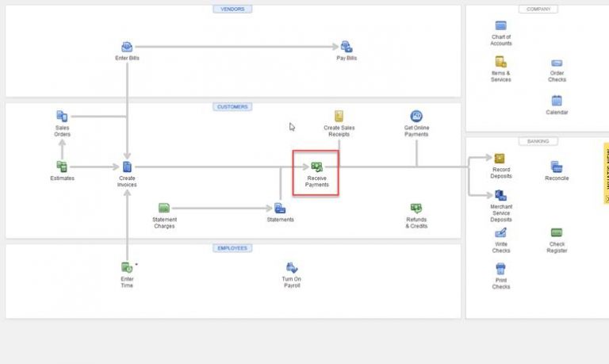Open Receive Payments

[x=316, y=167]
